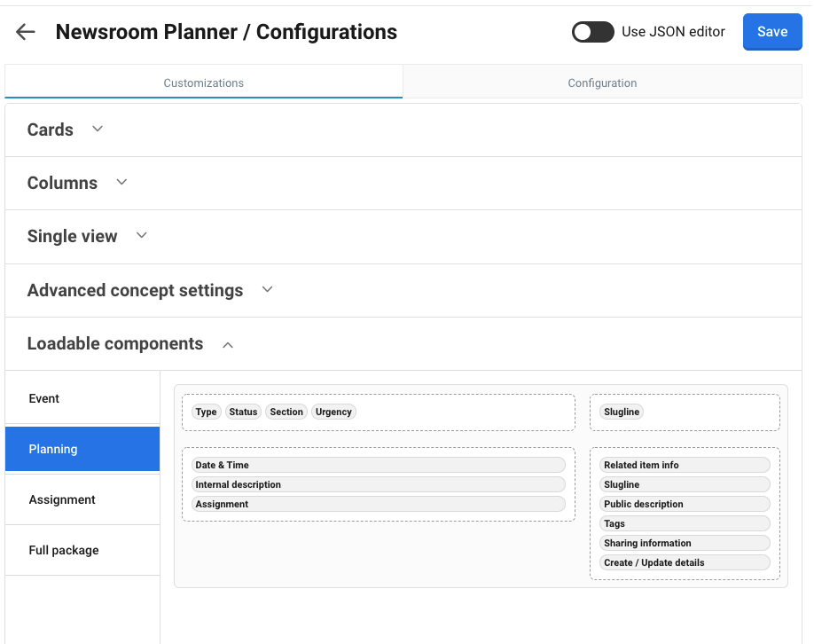Select the Customizations tab
The image size is (814, 644).
(203, 82)
